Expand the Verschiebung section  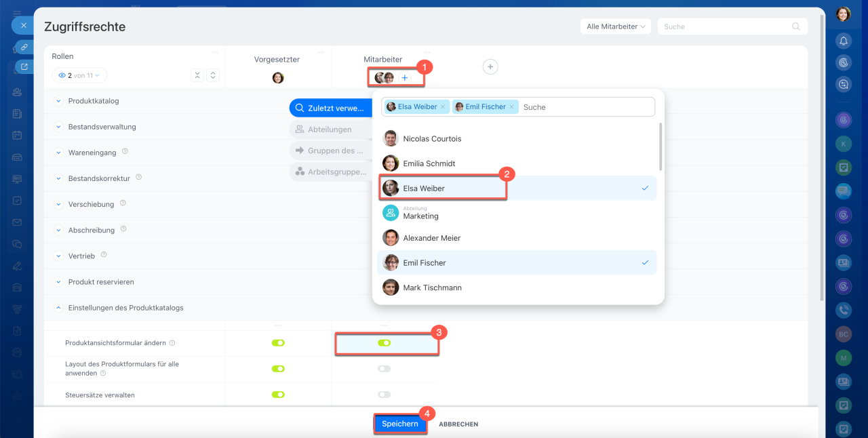click(x=58, y=204)
